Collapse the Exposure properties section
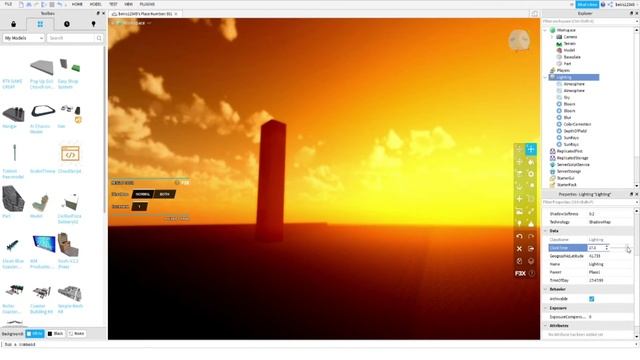Viewport: 640px width, 360px height. coord(546,308)
